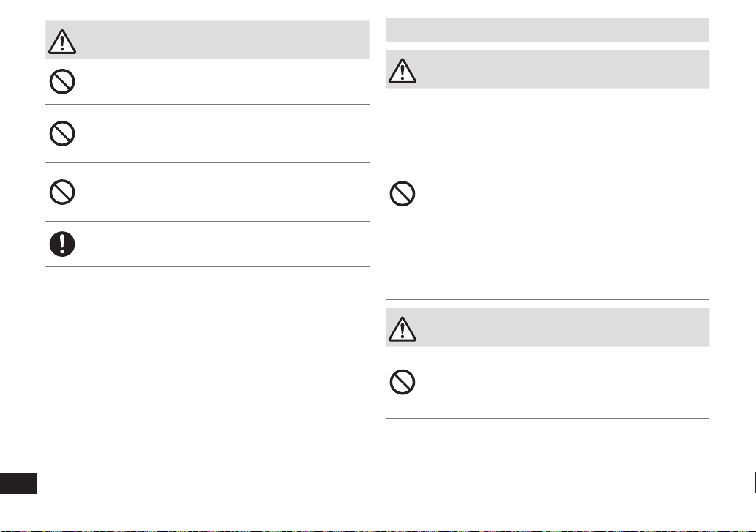Select the bottom prohibition icon in right column
Screen dimensions: 756x532
403,382
